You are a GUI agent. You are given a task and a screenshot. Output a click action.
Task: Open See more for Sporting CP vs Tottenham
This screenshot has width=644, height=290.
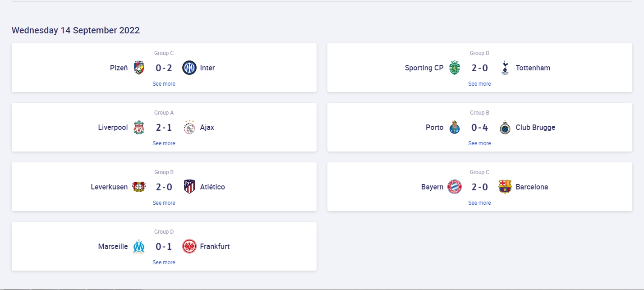pyautogui.click(x=479, y=84)
